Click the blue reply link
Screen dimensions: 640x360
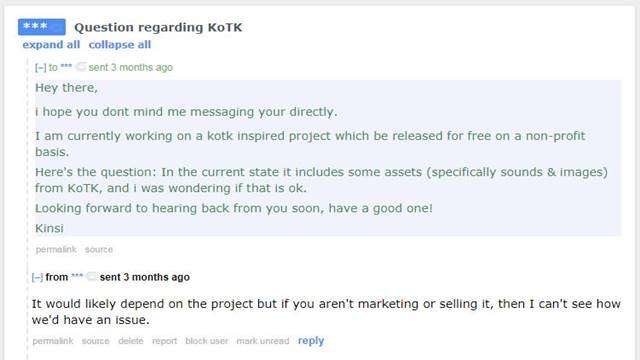pyautogui.click(x=311, y=340)
